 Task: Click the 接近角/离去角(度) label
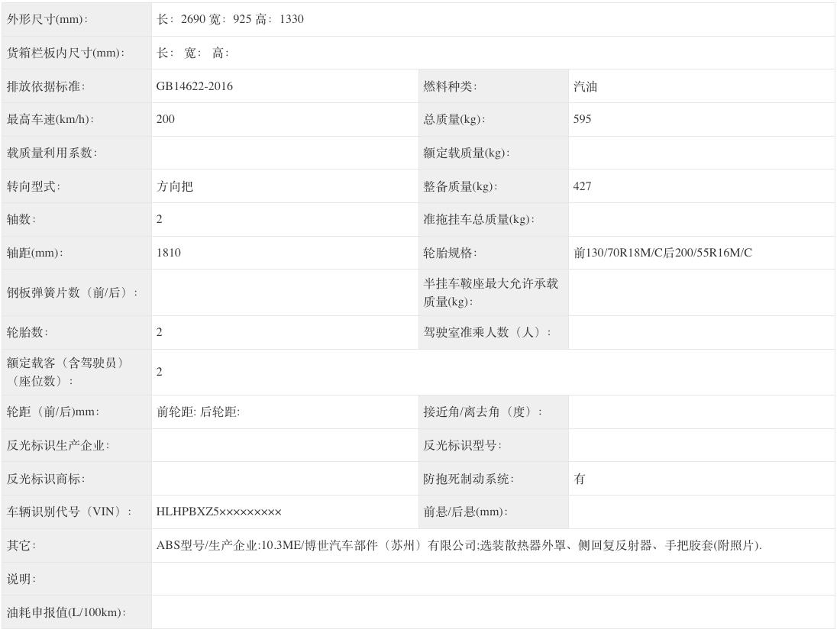coord(482,412)
